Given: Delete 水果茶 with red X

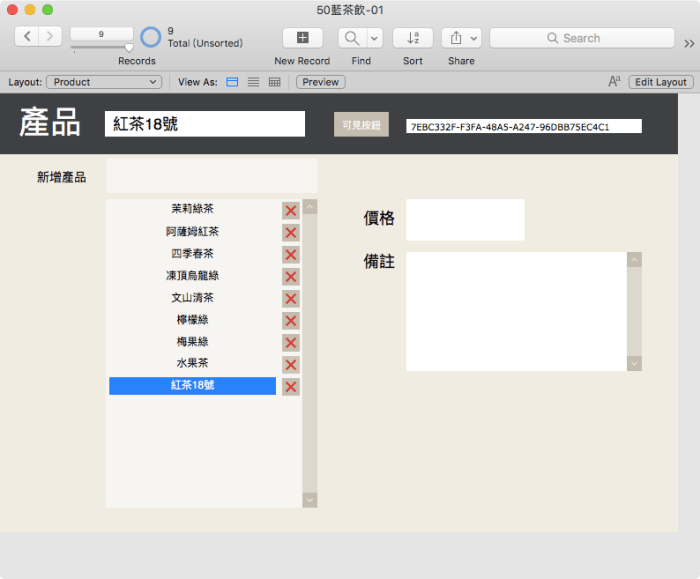Looking at the screenshot, I should coord(291,365).
